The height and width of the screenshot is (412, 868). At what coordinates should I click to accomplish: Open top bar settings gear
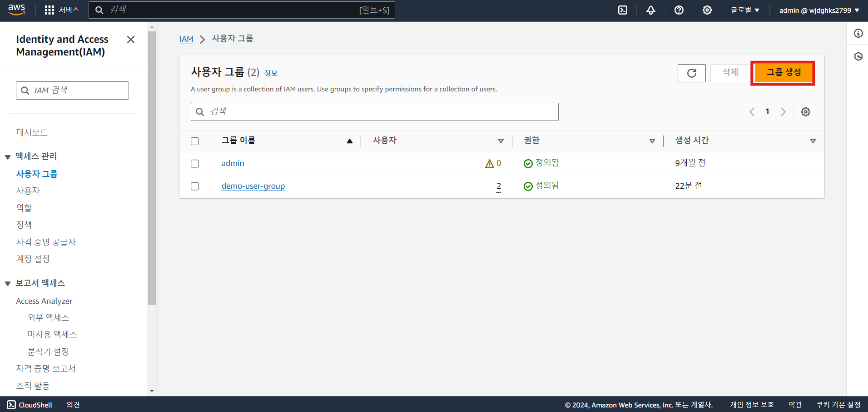click(707, 10)
